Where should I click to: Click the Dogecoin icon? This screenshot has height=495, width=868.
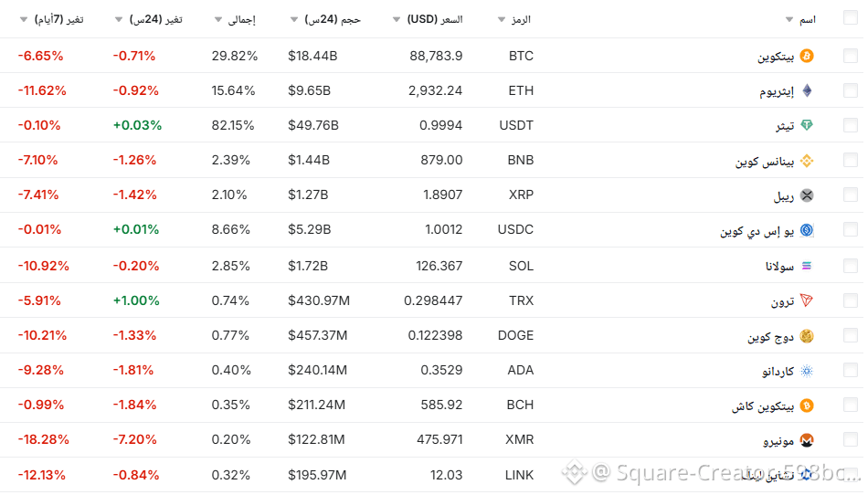tap(807, 336)
